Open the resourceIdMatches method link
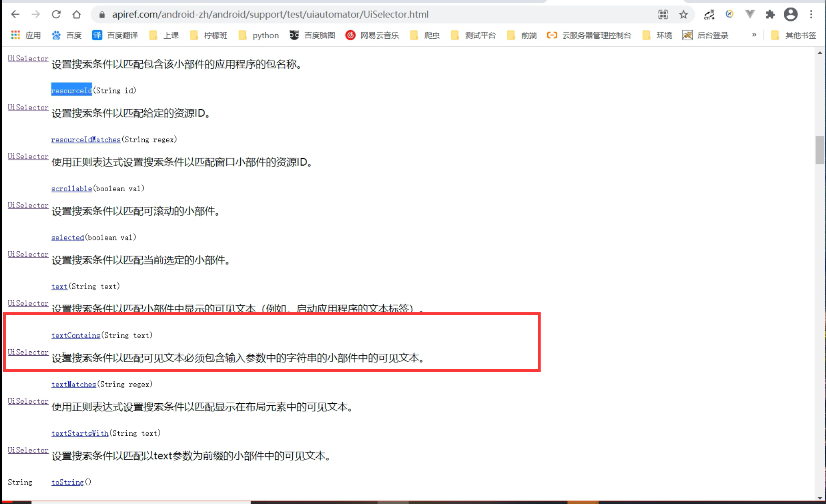The height and width of the screenshot is (504, 826). (x=86, y=140)
